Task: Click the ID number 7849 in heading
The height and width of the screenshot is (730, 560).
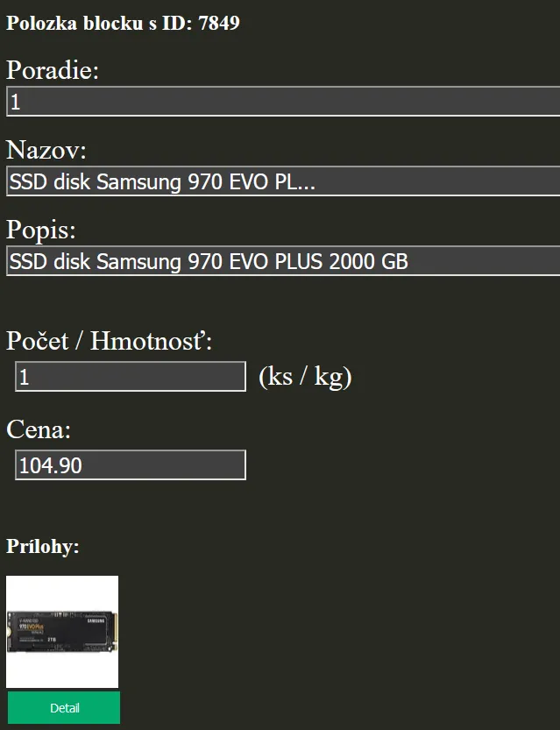Action: pos(219,23)
